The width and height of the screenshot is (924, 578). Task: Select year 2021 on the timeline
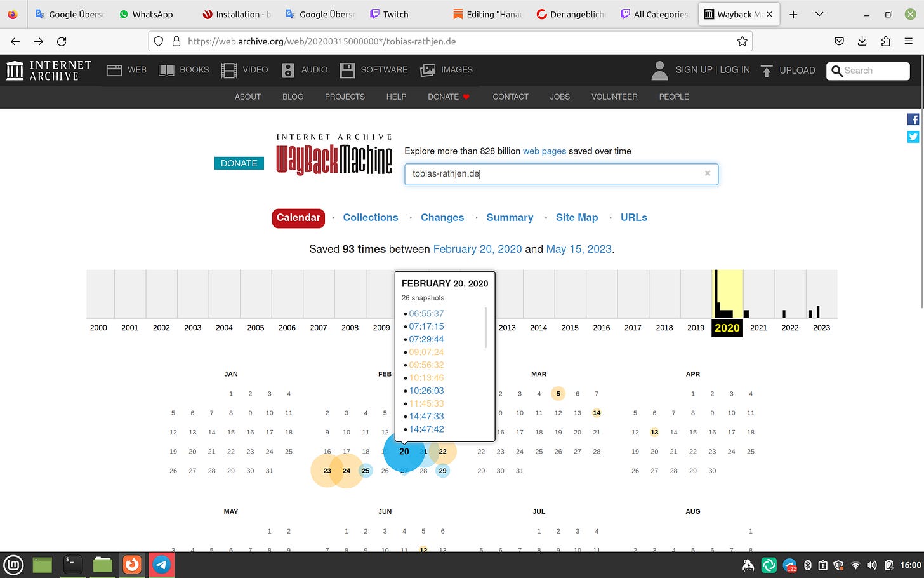click(759, 328)
